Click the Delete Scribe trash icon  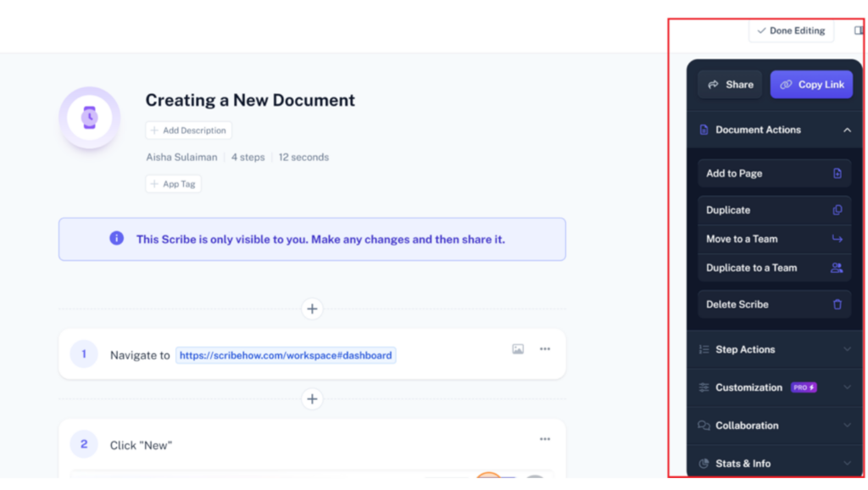click(x=837, y=304)
